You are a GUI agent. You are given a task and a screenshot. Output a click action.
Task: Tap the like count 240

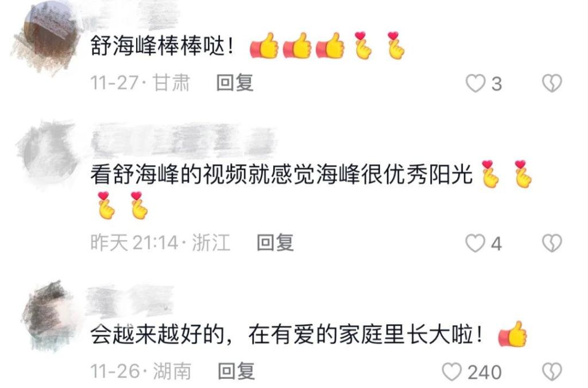pos(484,373)
